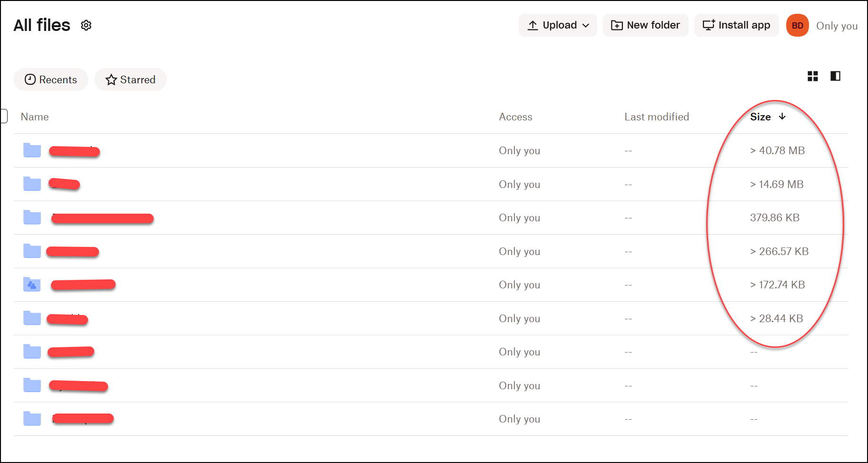This screenshot has width=868, height=463.
Task: Click the shared folder icon with people
Action: click(32, 285)
